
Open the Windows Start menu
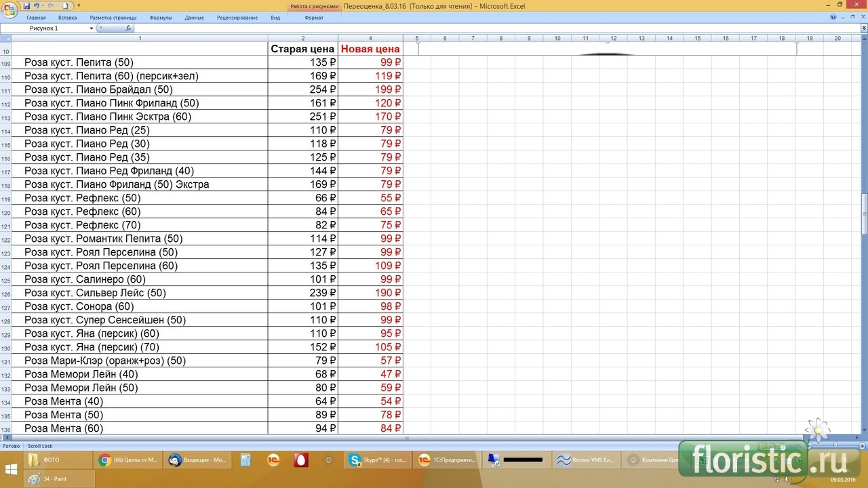(x=12, y=469)
